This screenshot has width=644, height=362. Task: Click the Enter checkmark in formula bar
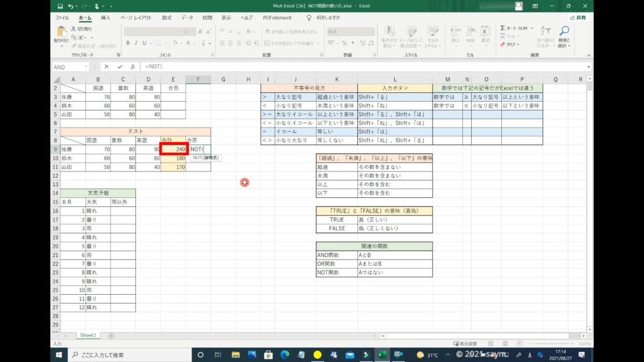[119, 67]
